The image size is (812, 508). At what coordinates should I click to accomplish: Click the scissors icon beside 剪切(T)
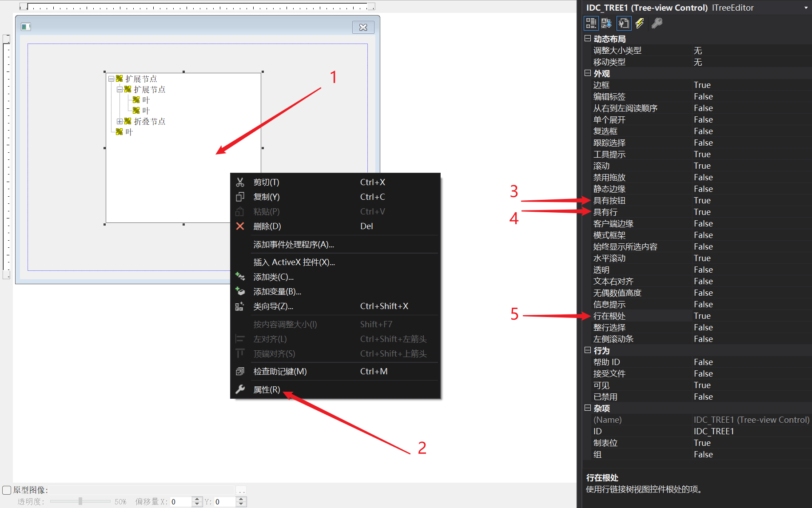pyautogui.click(x=240, y=182)
